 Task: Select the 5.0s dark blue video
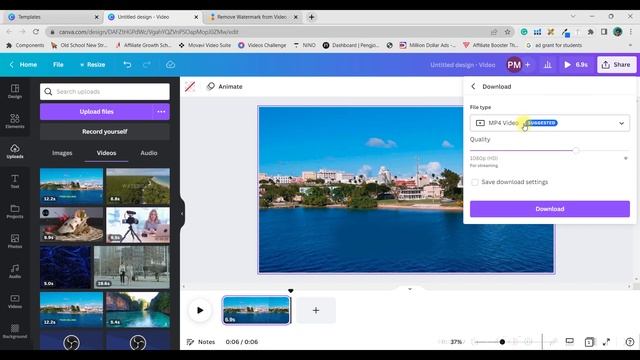[65, 267]
